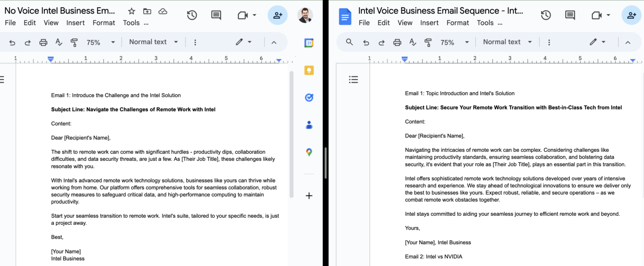Open Google Contacts side panel
The image size is (644, 266).
309,125
